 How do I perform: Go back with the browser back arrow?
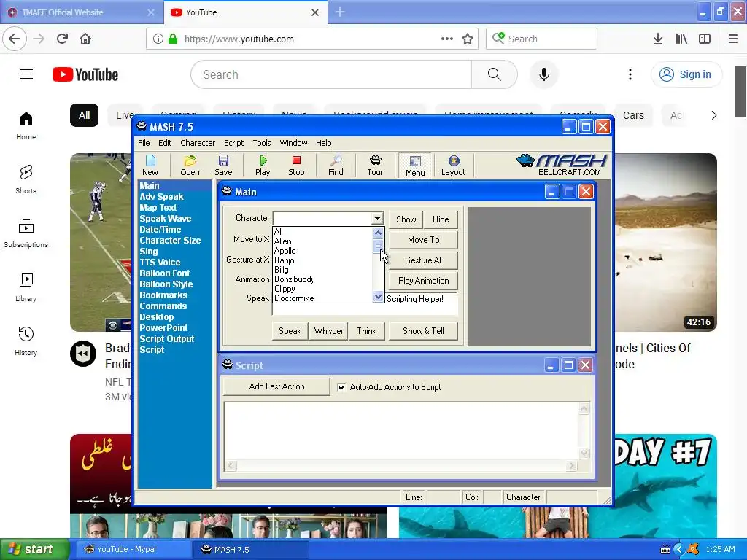click(15, 39)
